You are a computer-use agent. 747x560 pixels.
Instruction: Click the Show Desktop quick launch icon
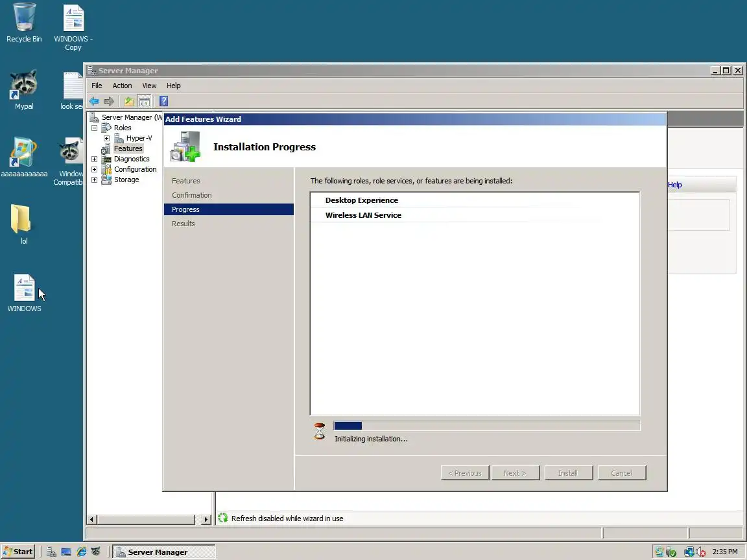click(x=66, y=552)
